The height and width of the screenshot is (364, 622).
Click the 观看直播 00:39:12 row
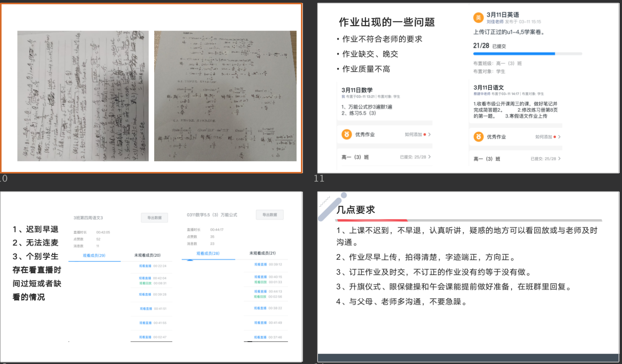[268, 264]
